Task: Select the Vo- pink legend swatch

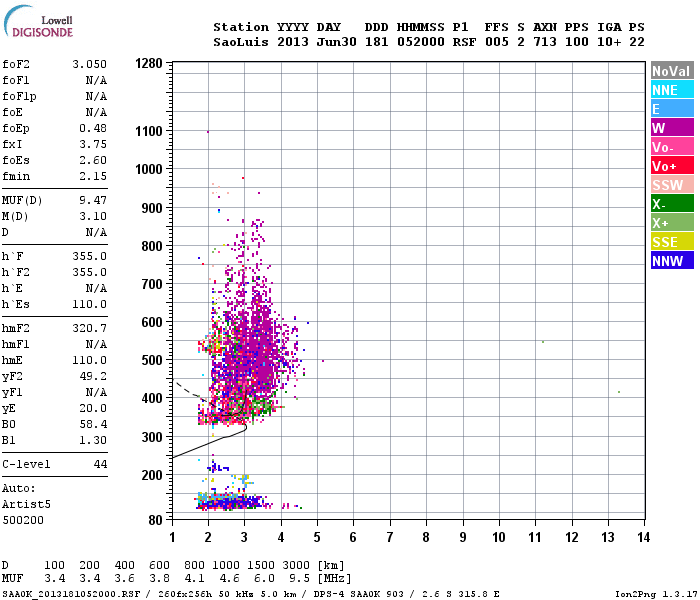Action: click(x=672, y=147)
